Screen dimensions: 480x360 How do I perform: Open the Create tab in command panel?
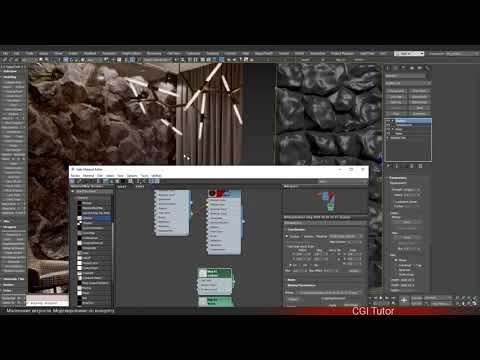(388, 68)
